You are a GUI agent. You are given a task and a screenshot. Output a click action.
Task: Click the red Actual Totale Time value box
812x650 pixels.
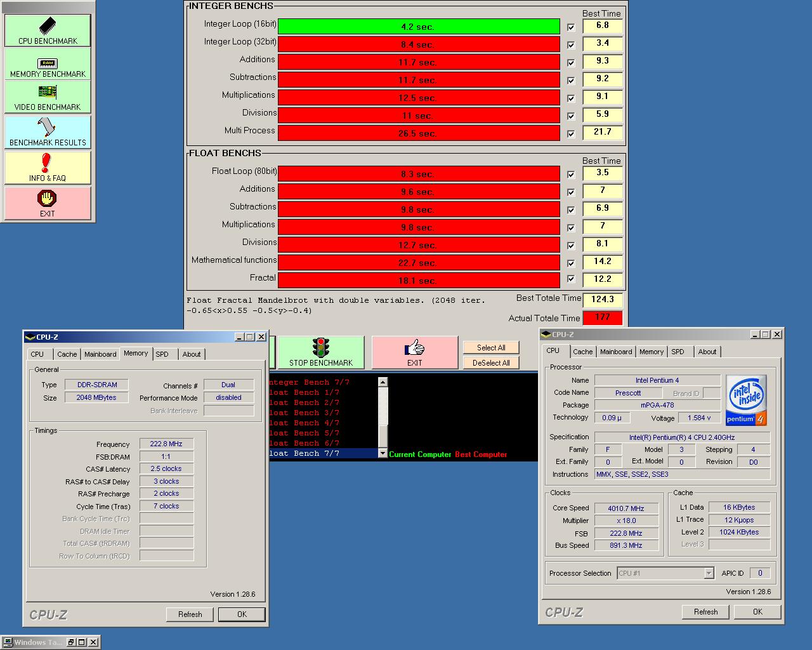tap(603, 317)
